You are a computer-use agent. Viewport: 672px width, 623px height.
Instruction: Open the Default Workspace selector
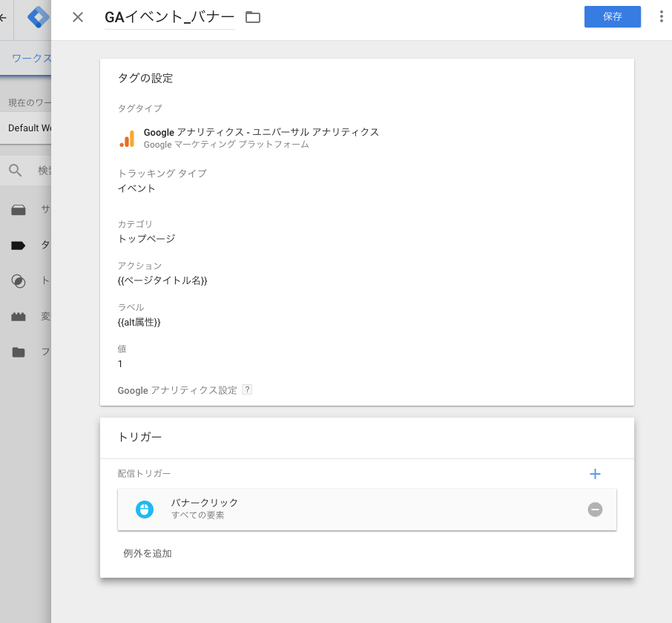[30, 127]
